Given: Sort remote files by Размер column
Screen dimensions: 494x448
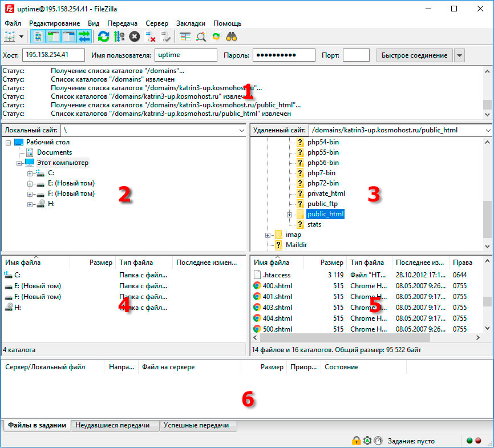Looking at the screenshot, I should click(x=325, y=263).
